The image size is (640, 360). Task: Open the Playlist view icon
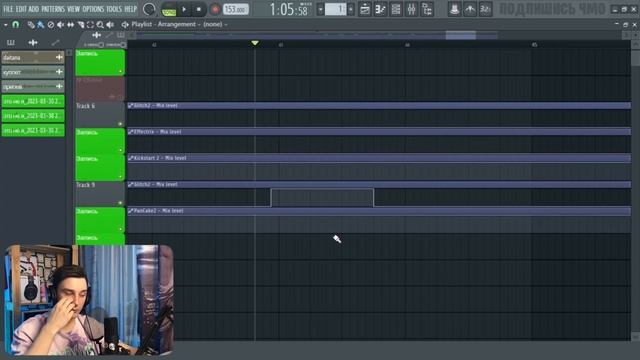coord(364,9)
